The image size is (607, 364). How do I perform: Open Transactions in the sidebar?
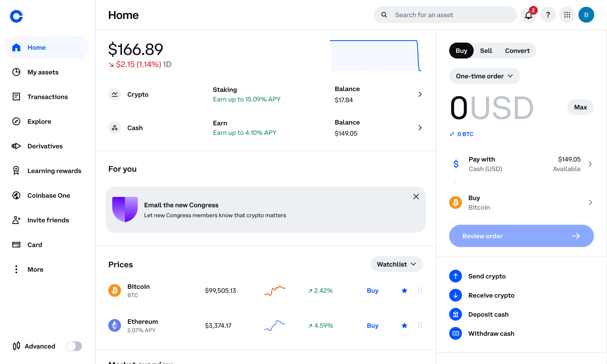tap(47, 97)
